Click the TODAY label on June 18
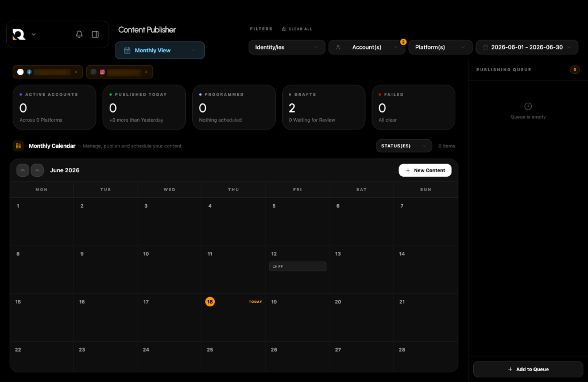 point(256,302)
